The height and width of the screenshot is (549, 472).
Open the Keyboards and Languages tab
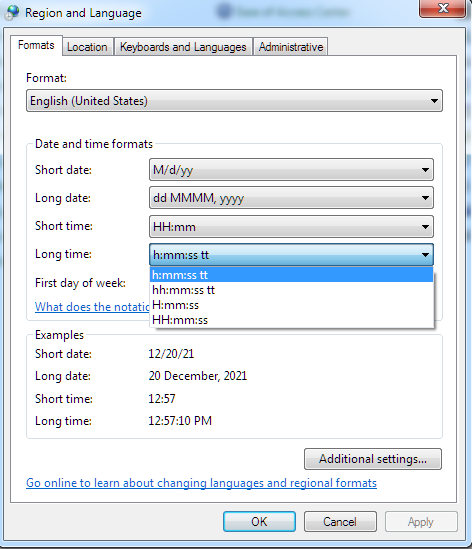click(183, 47)
